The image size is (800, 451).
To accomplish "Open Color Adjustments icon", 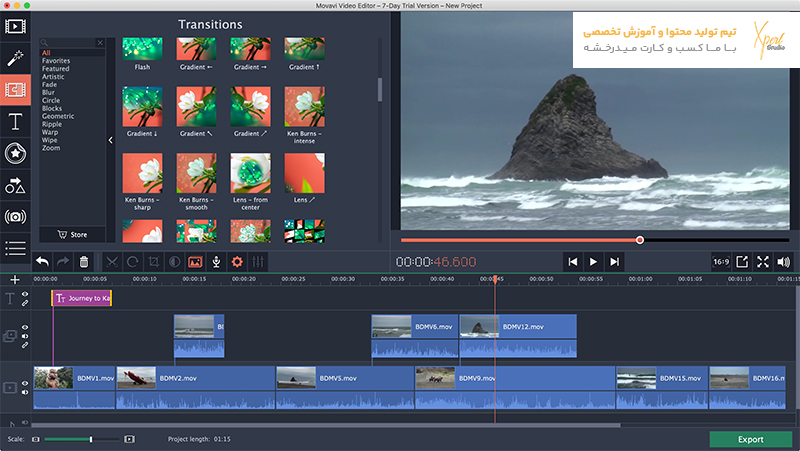I will pyautogui.click(x=174, y=262).
